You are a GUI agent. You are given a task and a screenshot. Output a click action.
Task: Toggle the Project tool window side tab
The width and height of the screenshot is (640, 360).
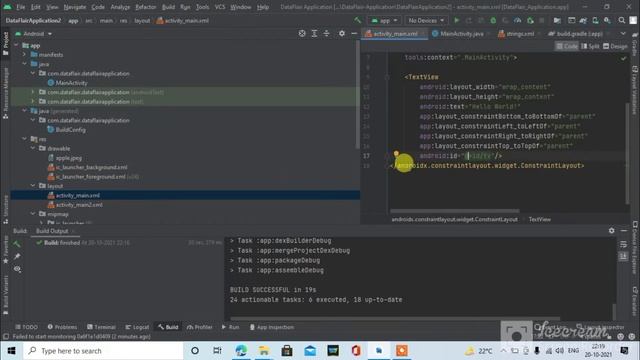(x=5, y=44)
